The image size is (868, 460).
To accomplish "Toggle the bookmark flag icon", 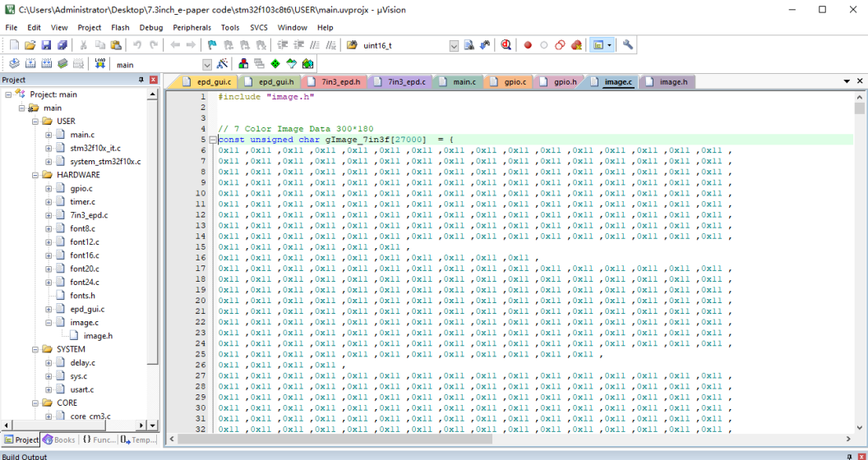I will tap(211, 45).
